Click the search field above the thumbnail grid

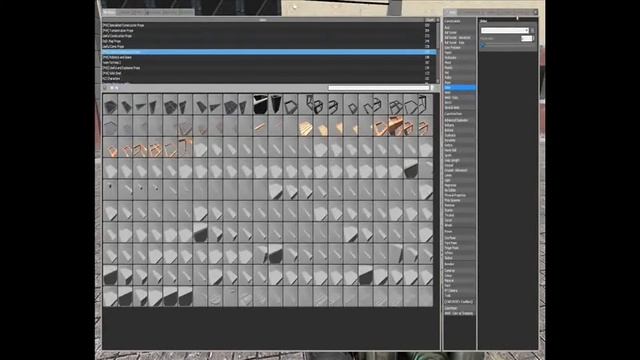(x=379, y=88)
